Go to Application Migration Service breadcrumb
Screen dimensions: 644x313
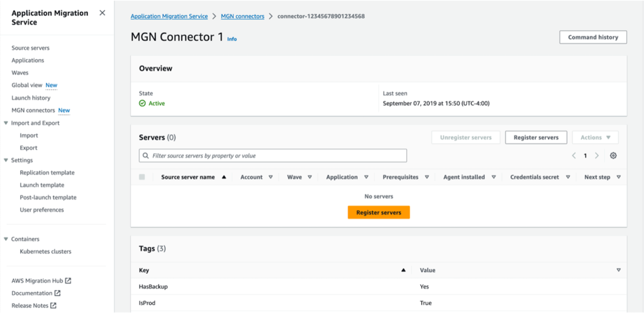click(x=169, y=16)
